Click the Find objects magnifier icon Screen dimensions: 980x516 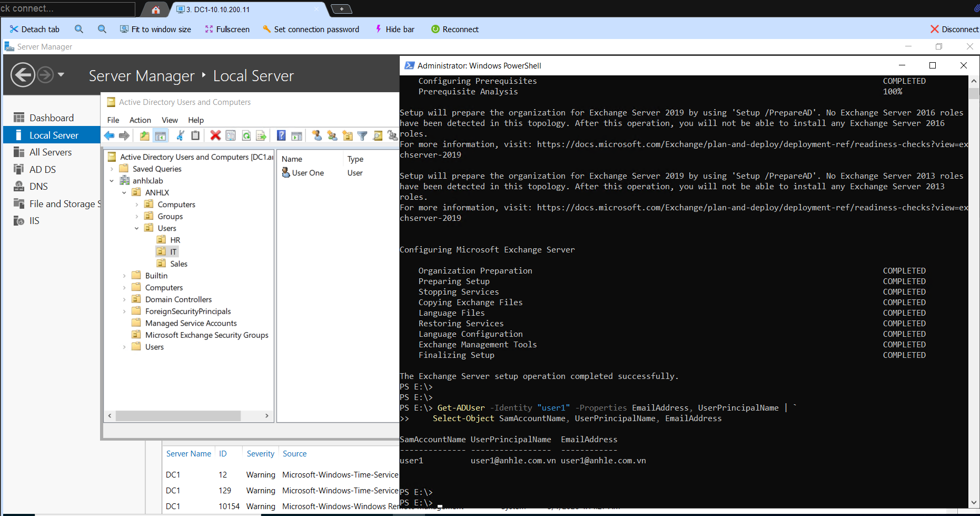(378, 136)
